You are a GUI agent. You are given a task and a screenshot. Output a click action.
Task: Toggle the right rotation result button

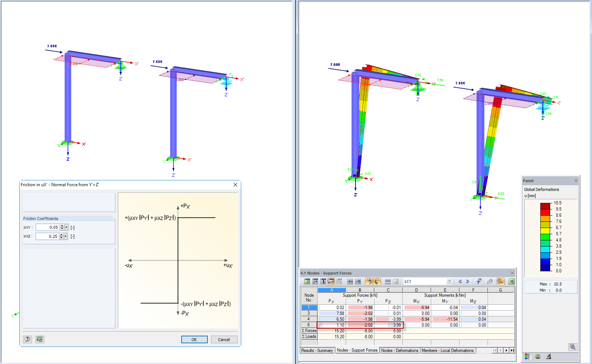377,281
